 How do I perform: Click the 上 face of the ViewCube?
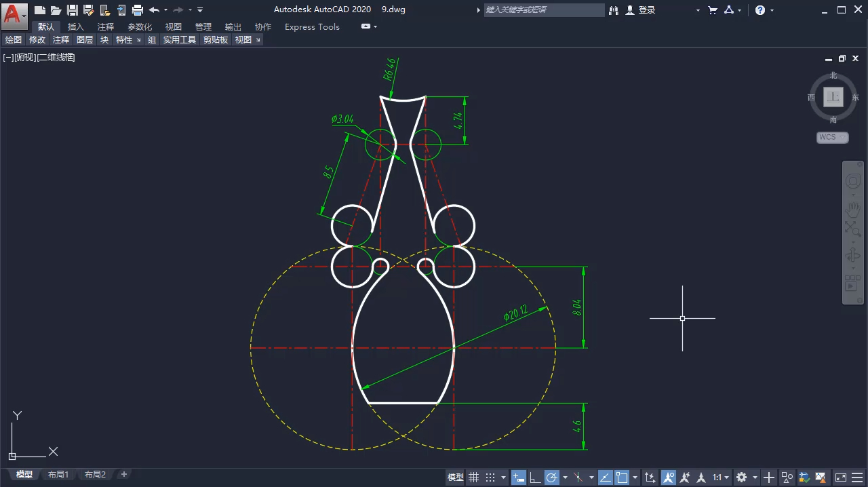833,97
